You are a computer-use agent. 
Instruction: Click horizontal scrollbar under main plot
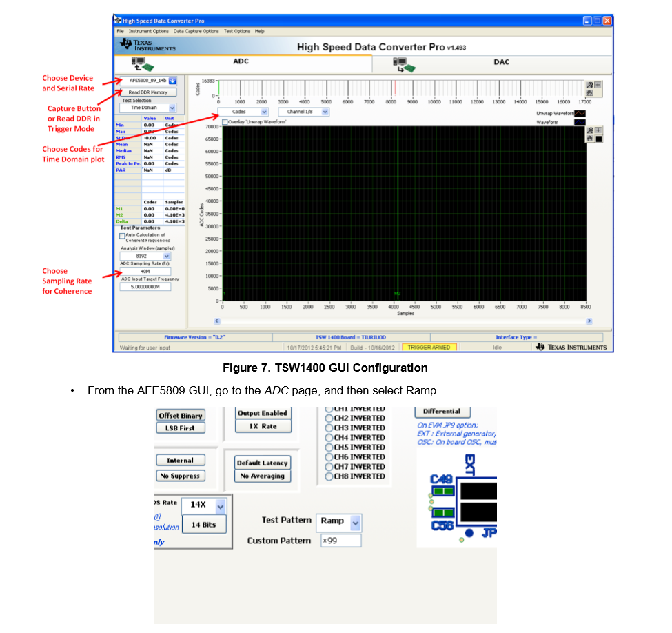coord(403,321)
